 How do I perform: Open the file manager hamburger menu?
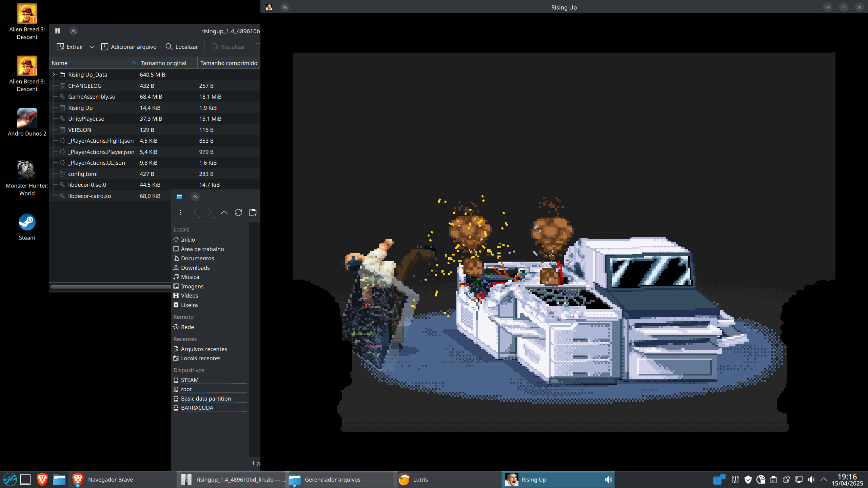[181, 212]
